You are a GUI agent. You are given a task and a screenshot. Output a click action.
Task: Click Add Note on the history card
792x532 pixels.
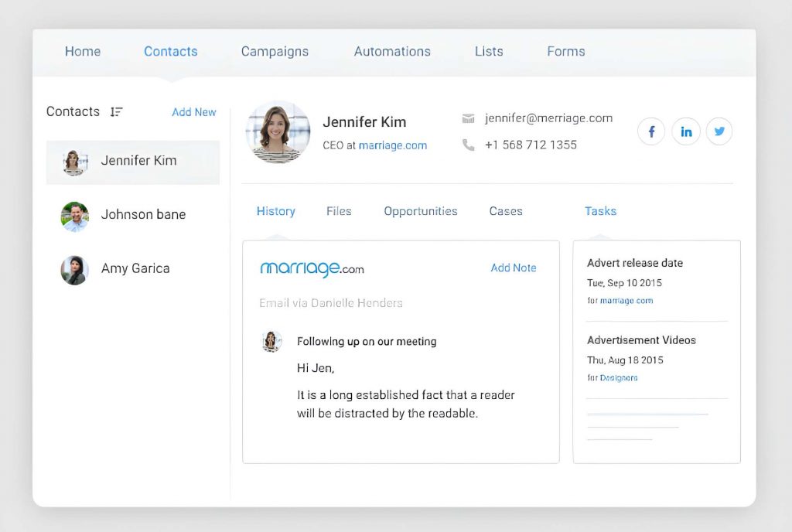(x=513, y=268)
